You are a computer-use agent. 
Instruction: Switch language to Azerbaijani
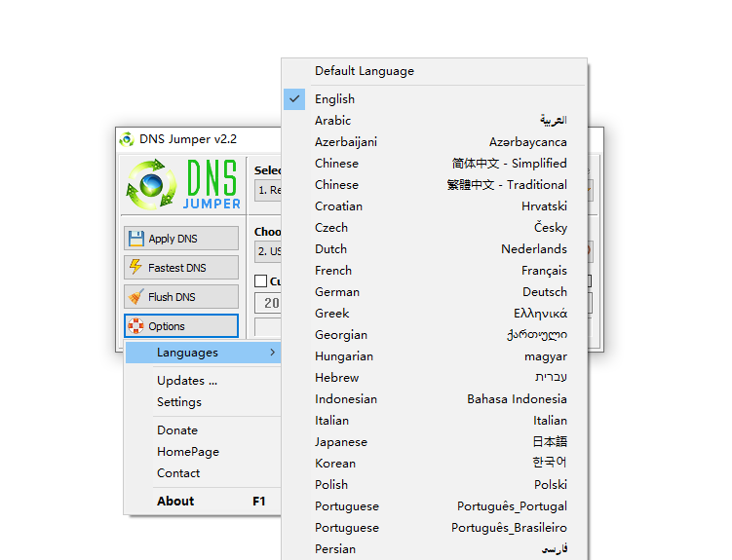point(434,142)
